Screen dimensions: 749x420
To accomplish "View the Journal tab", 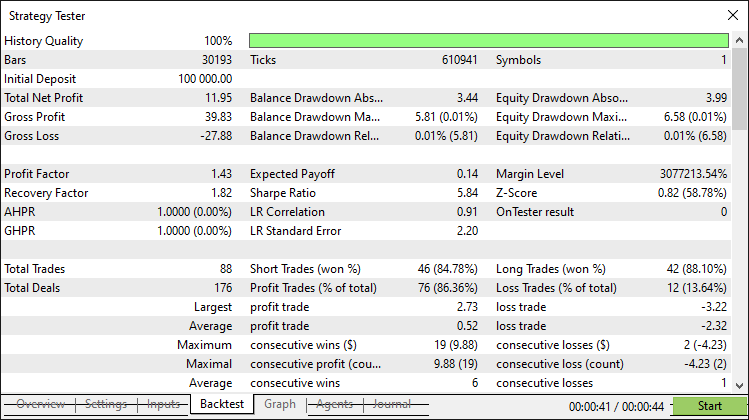I will [392, 404].
